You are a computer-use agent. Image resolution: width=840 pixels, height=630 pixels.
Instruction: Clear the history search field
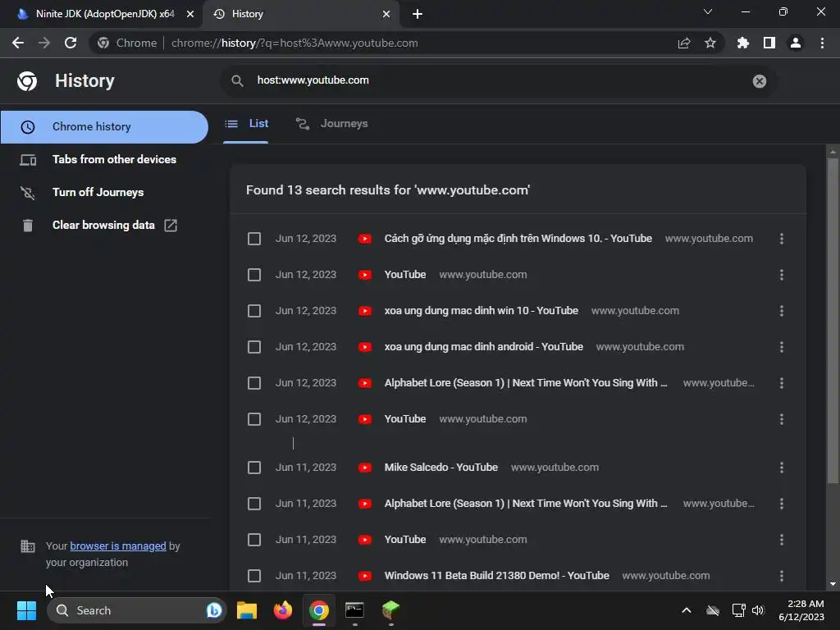pyautogui.click(x=759, y=81)
